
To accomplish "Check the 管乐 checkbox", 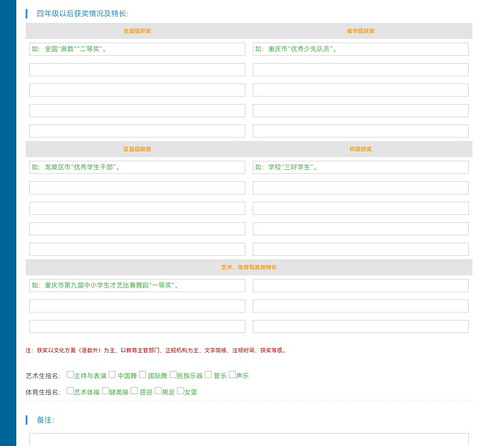I will [208, 374].
